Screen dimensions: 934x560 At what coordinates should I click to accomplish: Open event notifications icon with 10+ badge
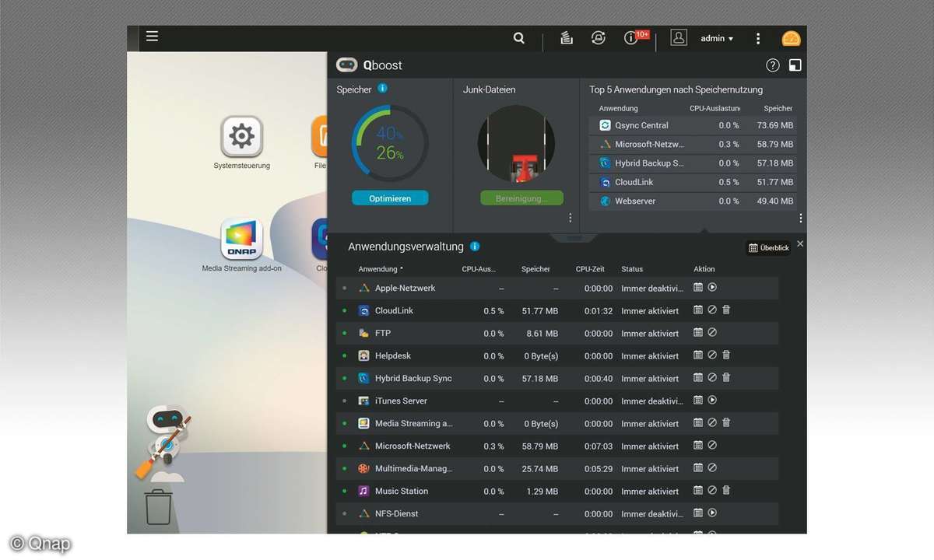click(x=634, y=37)
